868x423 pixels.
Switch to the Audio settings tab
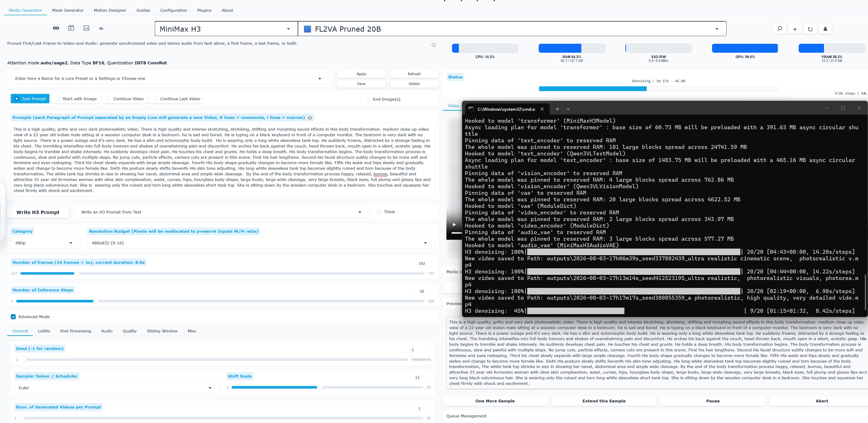(107, 331)
